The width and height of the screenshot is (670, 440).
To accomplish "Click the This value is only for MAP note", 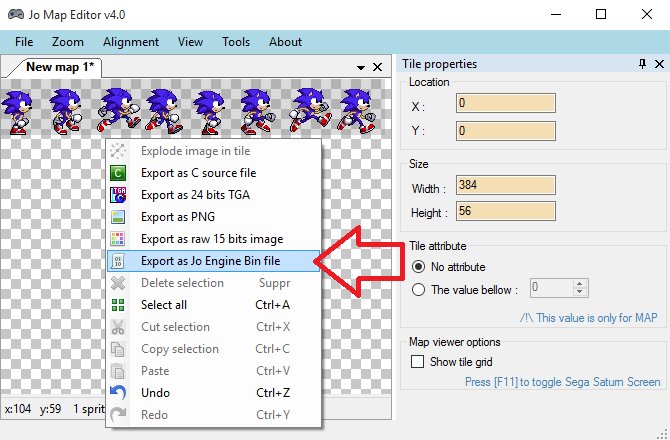I will (x=588, y=318).
